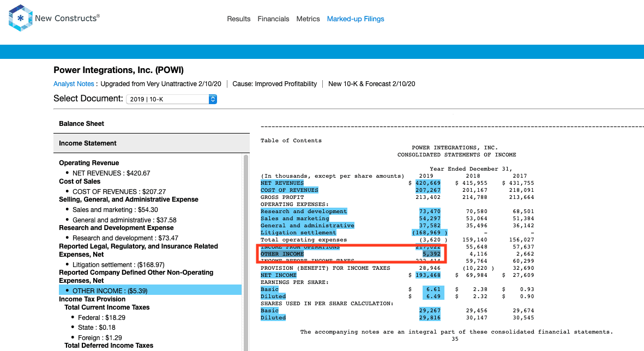
Task: Click highlighted 37,582 value in filing
Action: [430, 226]
